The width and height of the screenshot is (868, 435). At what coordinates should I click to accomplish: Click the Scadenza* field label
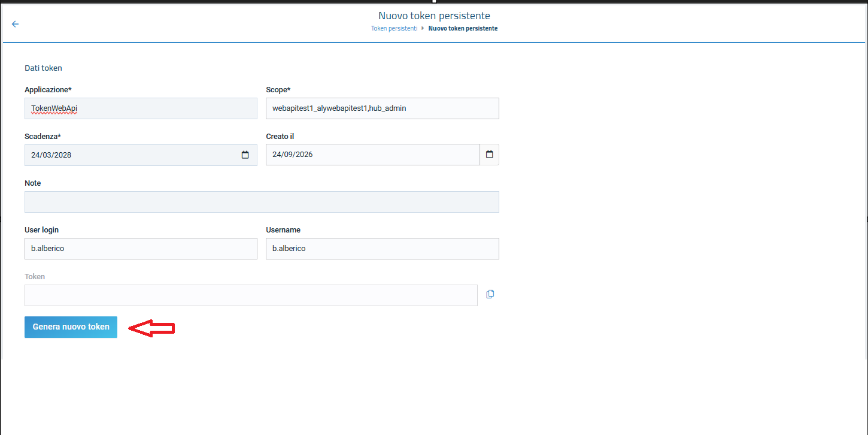pyautogui.click(x=43, y=137)
